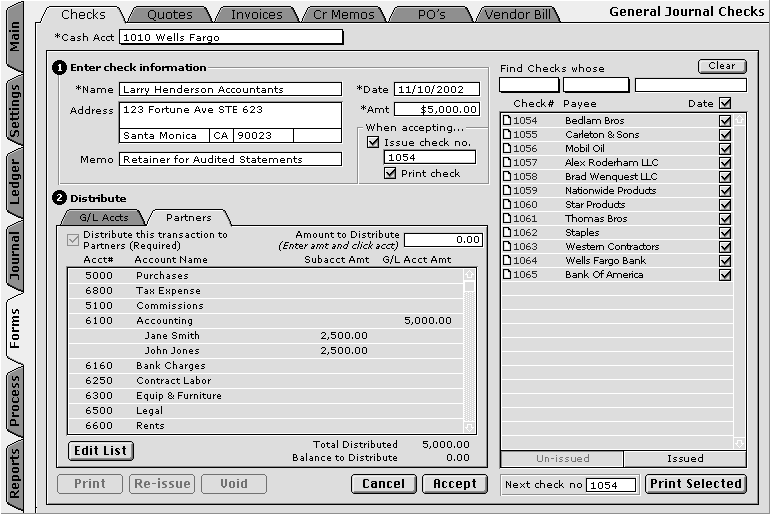Click document icon for check 1062
This screenshot has height=514, width=770.
click(507, 232)
